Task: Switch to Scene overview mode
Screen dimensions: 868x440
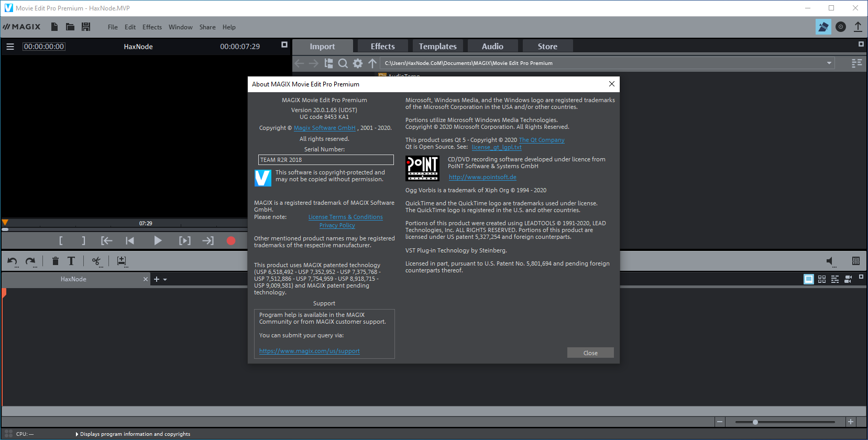Action: (x=822, y=279)
